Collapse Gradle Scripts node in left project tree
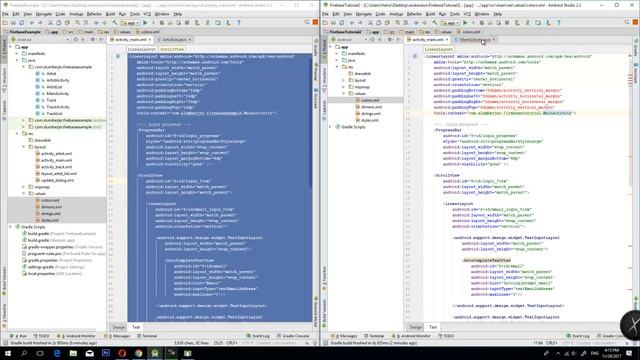Image resolution: width=640 pixels, height=360 pixels. click(x=11, y=227)
